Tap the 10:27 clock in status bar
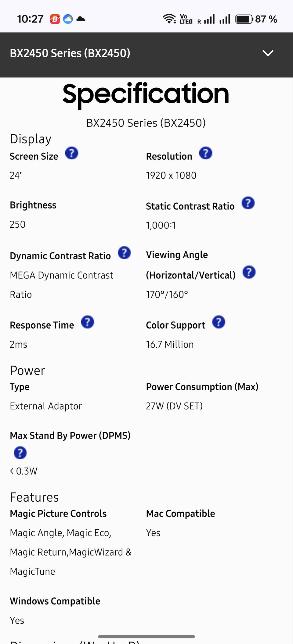The image size is (293, 644). [x=30, y=19]
